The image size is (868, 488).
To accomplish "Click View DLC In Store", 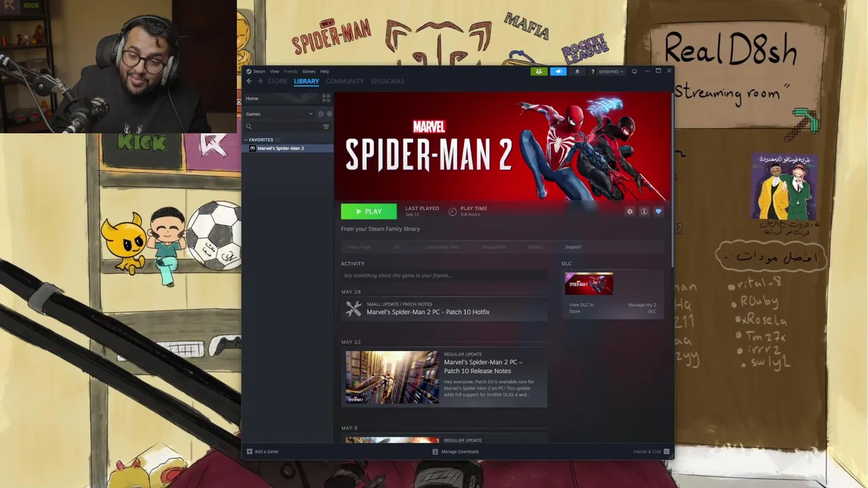I will point(581,308).
